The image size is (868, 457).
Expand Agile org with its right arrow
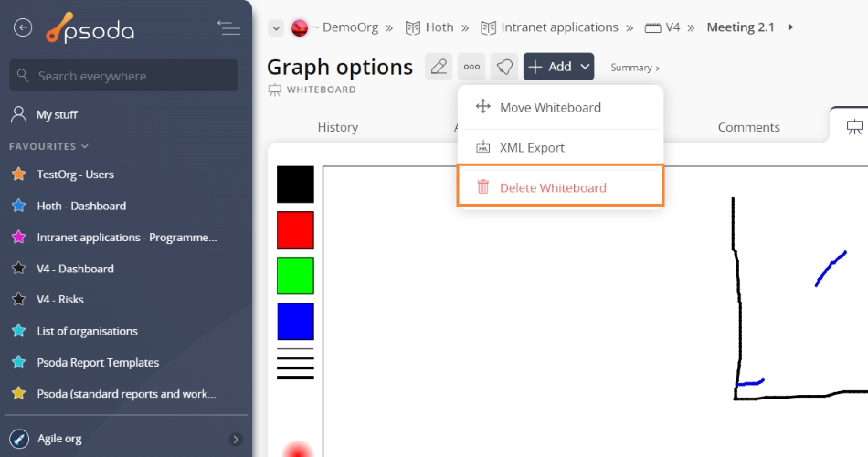click(236, 440)
